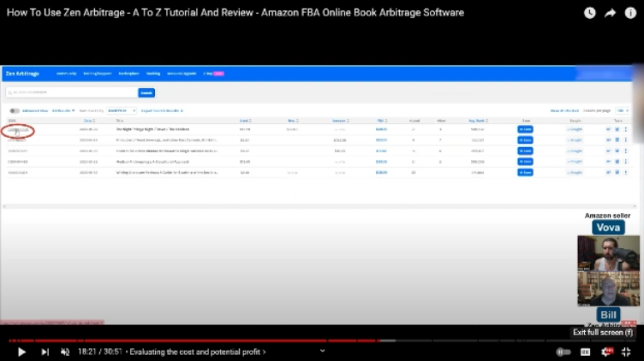644x361 pixels.
Task: Add video to Watch later
Action: (590, 13)
